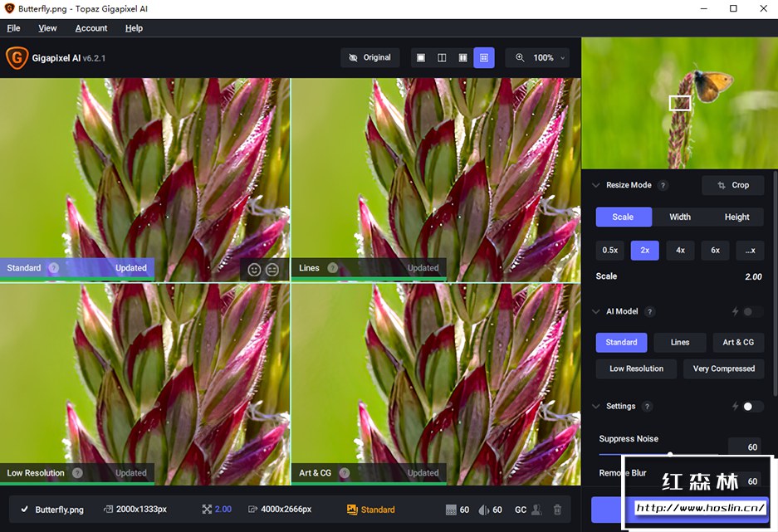Click the neutral face rating icon
This screenshot has height=532, width=778.
272,270
